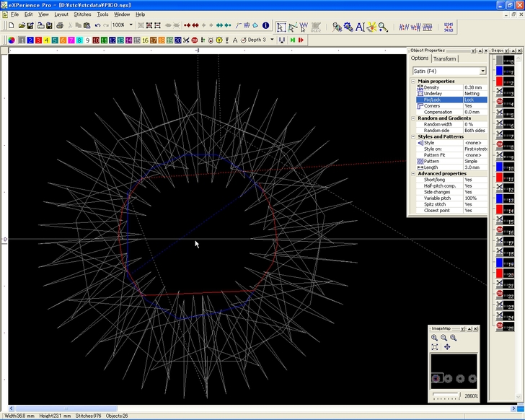Select the node edit arrow tool
Image resolution: width=525 pixels, height=420 pixels.
293,27
